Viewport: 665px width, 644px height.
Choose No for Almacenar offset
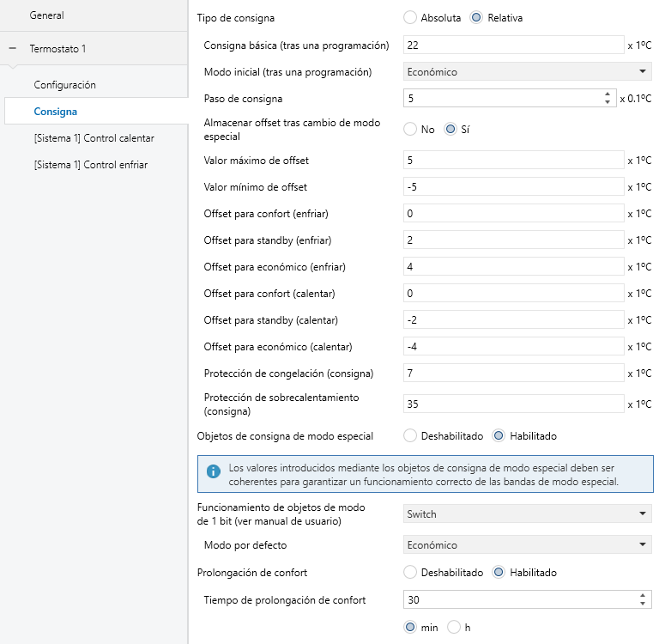(410, 129)
